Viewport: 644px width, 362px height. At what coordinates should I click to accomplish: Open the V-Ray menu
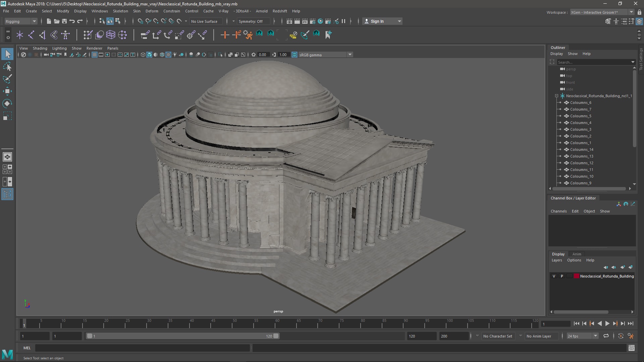(223, 11)
